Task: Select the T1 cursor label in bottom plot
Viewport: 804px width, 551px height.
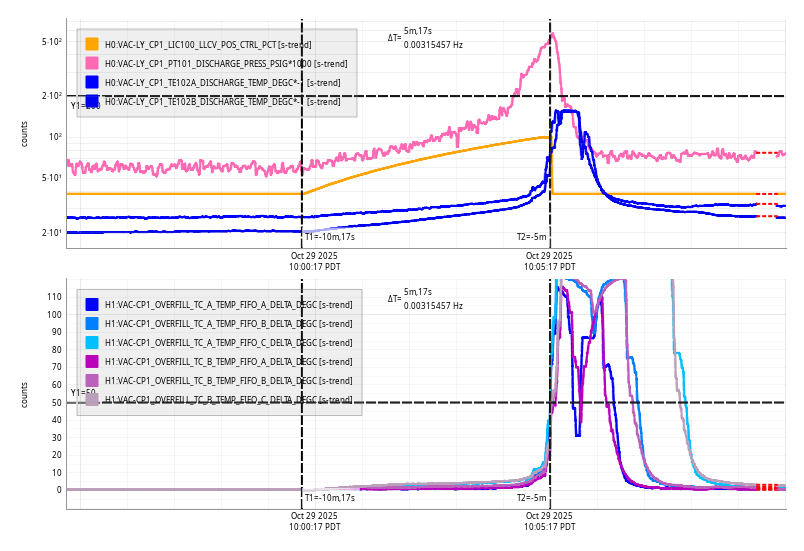Action: (329, 497)
